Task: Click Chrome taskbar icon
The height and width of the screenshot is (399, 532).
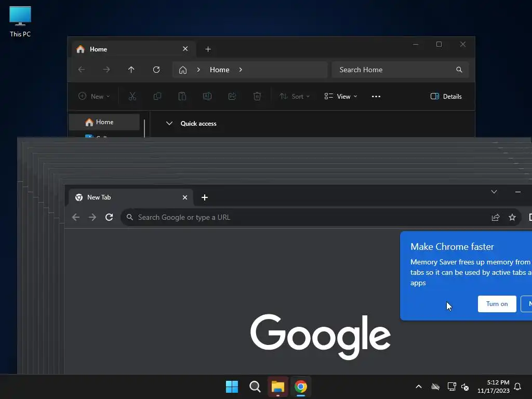Action: [x=301, y=387]
